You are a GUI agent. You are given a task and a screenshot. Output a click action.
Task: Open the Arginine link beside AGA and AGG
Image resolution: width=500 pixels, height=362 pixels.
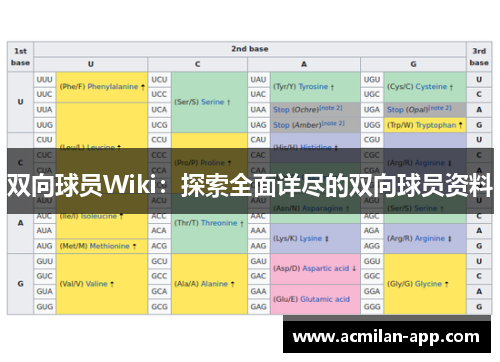click(x=430, y=238)
